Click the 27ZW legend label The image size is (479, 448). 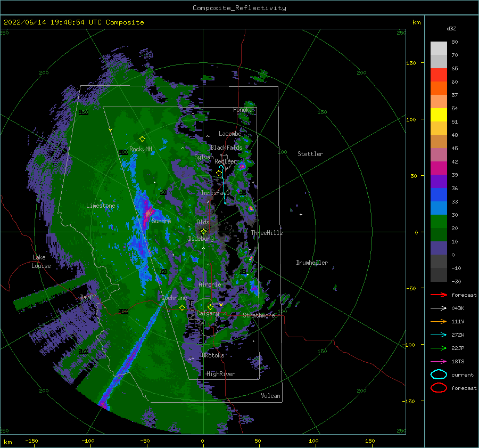pyautogui.click(x=458, y=335)
